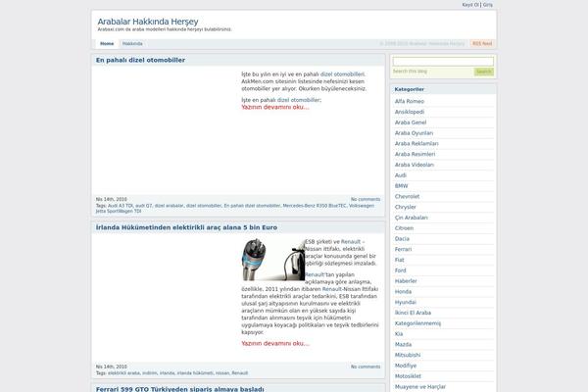Image resolution: width=588 pixels, height=392 pixels.
Task: Open the Araba Oyunları category
Action: [x=414, y=133]
